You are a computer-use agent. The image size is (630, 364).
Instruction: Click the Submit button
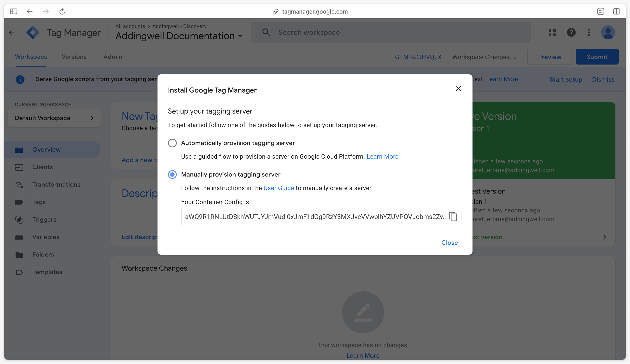597,57
